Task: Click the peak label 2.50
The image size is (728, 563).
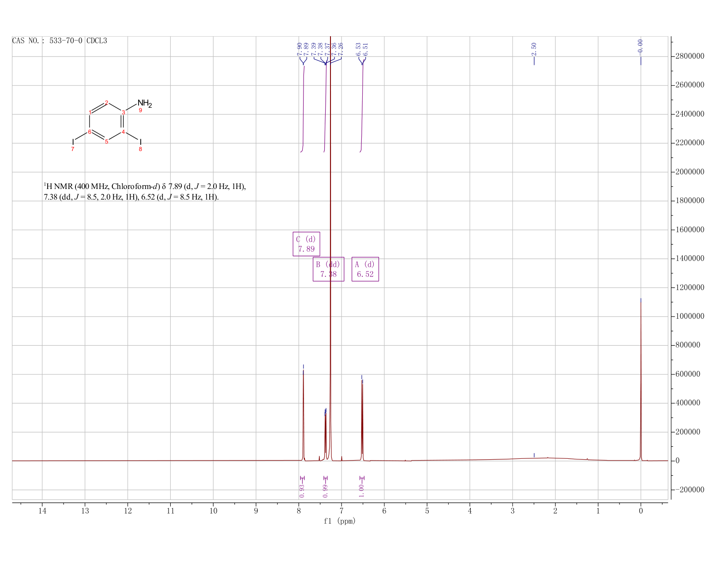Action: point(534,49)
